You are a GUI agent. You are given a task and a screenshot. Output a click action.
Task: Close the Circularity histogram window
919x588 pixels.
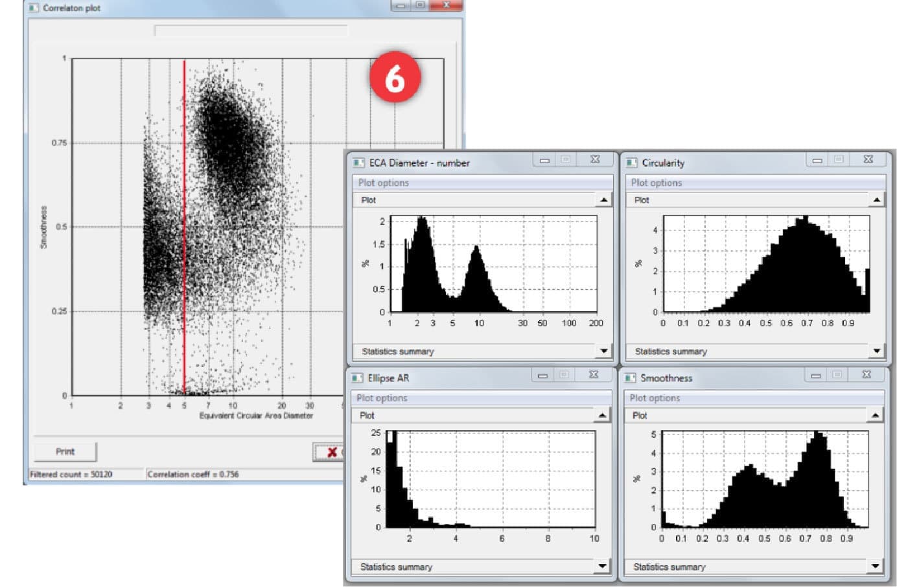[x=868, y=159]
